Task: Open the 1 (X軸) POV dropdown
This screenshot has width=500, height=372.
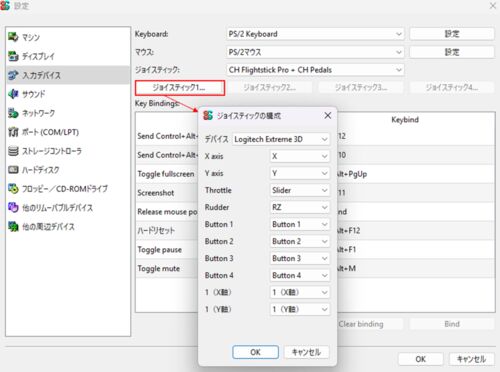Action: (x=300, y=292)
